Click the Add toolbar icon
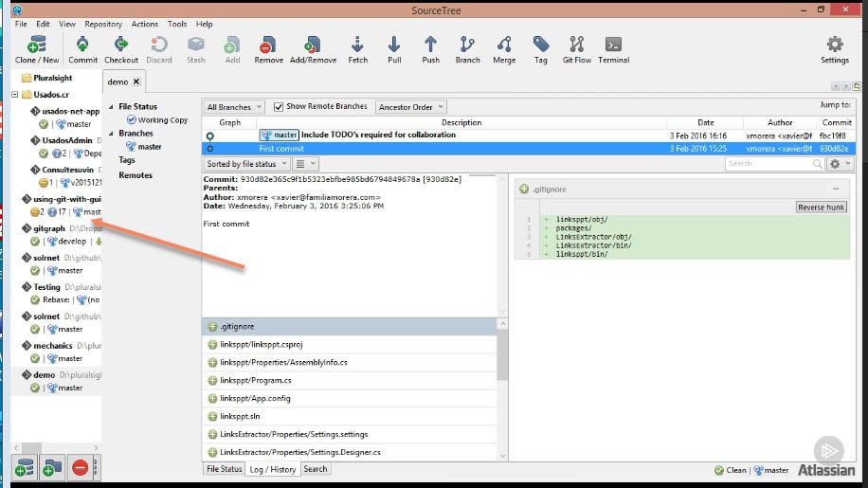Screen dimensions: 868x488 [232, 49]
